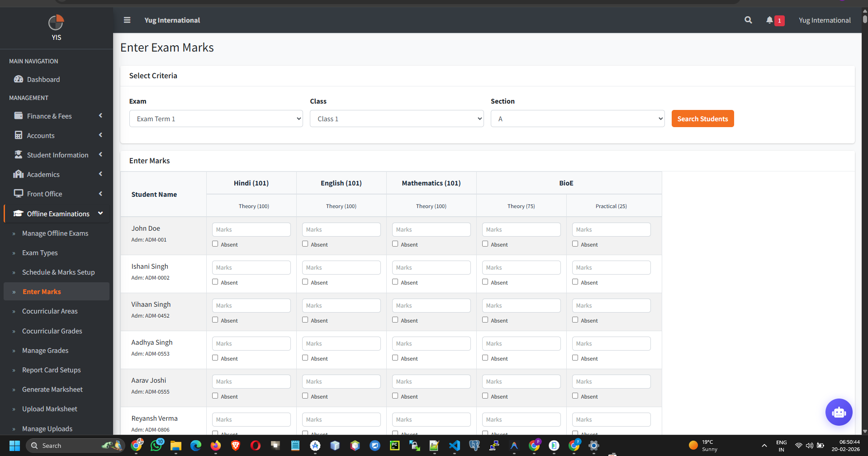Go to Manage Offline Exams
868x456 pixels.
(55, 233)
